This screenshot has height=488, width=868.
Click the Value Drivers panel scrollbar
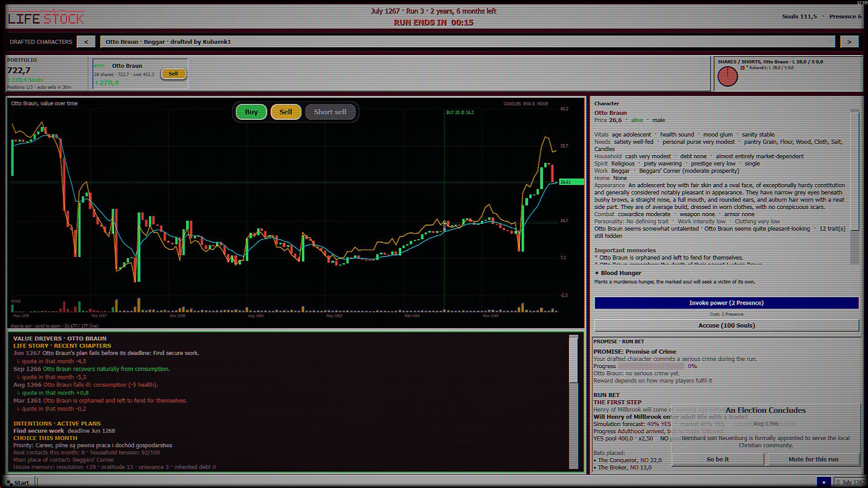[x=574, y=401]
